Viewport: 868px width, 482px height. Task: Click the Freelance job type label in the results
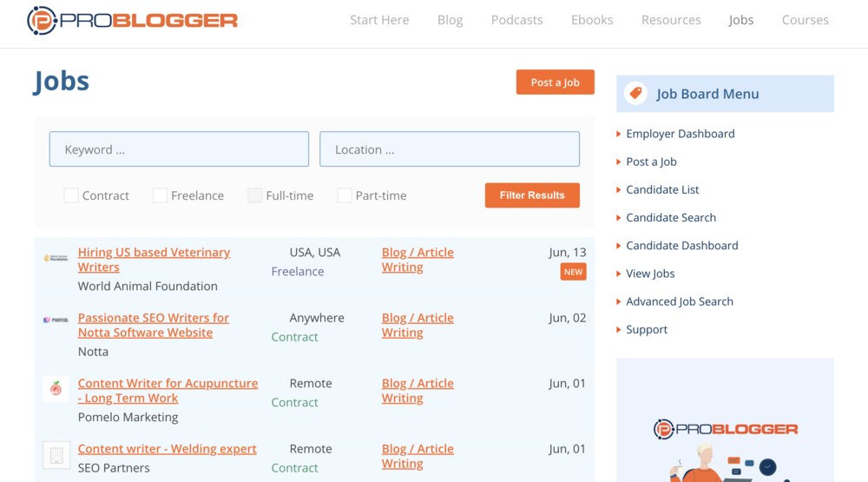coord(297,272)
